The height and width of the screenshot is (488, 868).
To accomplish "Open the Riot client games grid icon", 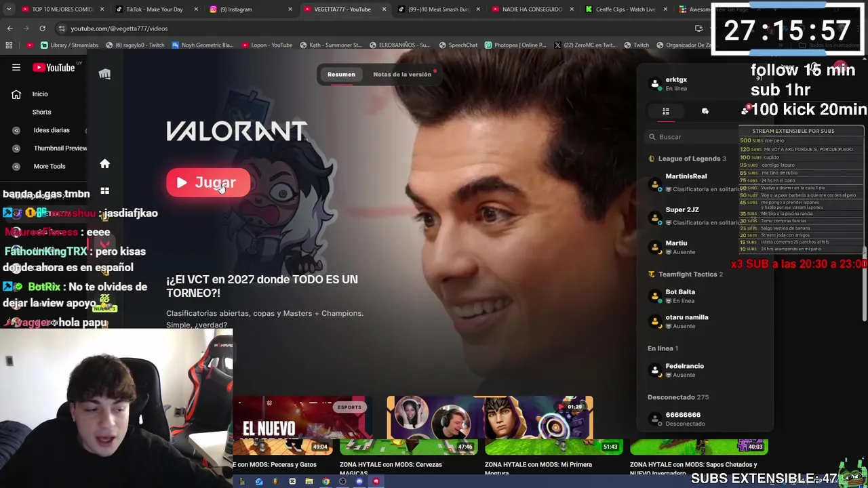I will (x=104, y=191).
